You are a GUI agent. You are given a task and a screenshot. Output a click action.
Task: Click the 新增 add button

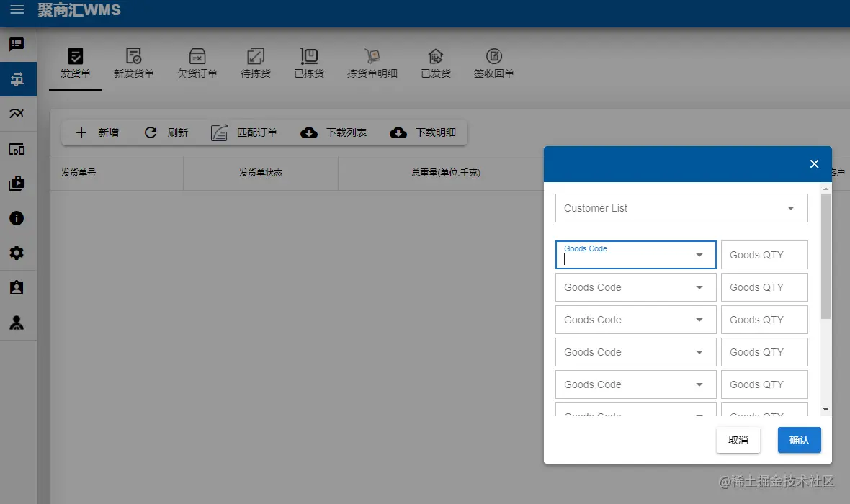tap(97, 132)
